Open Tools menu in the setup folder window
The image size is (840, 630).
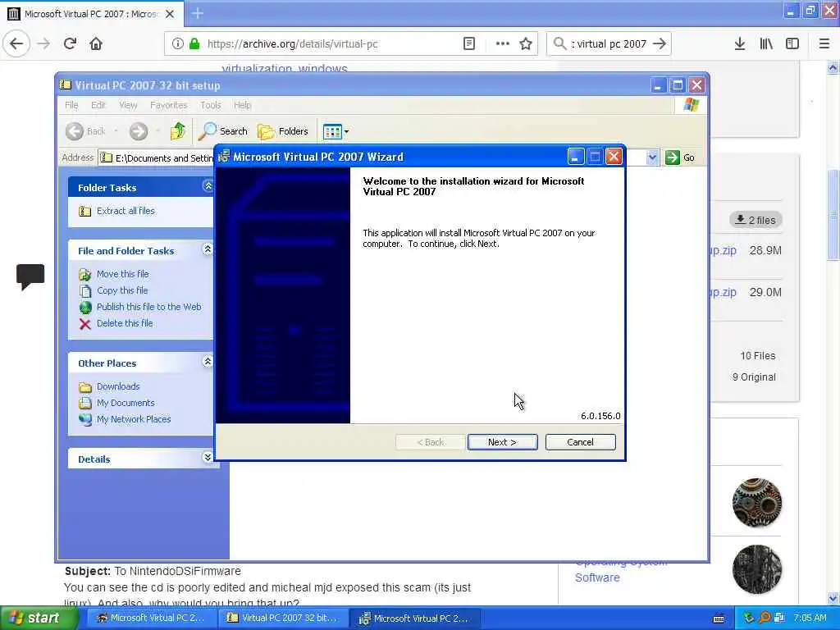[211, 105]
